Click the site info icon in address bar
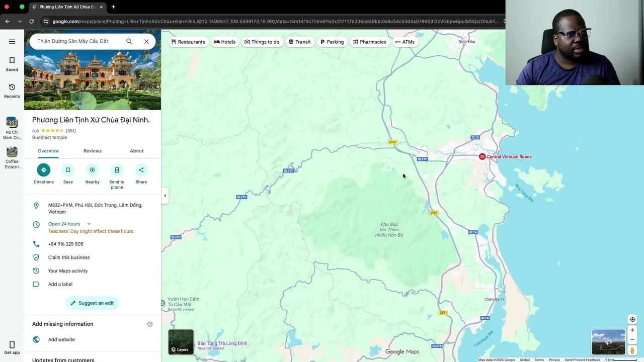Image resolution: width=644 pixels, height=362 pixels. [x=46, y=21]
